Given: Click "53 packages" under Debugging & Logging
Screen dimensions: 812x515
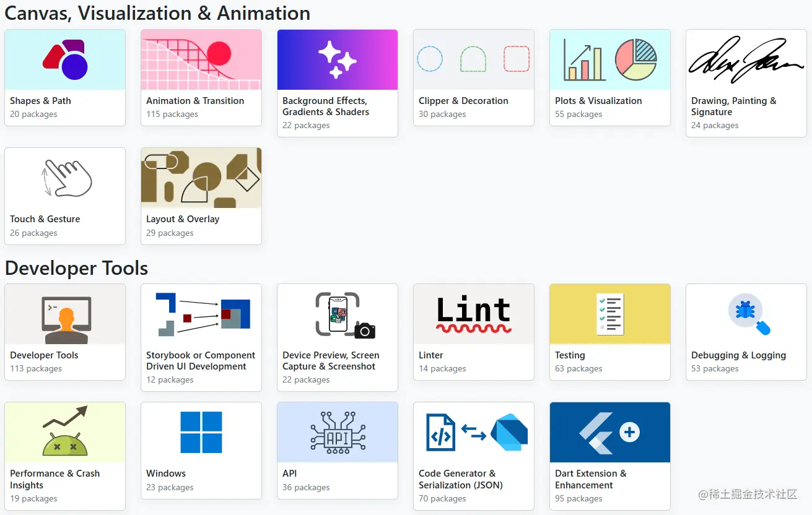Looking at the screenshot, I should [x=715, y=369].
